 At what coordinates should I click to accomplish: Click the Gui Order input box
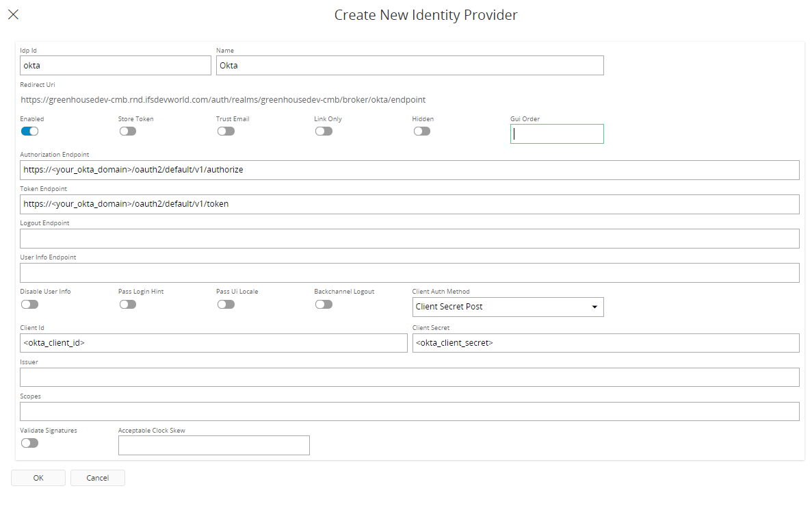557,134
